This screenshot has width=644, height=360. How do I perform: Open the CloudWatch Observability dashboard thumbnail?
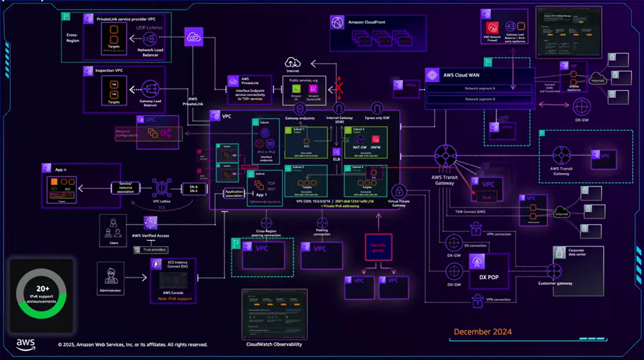274,314
